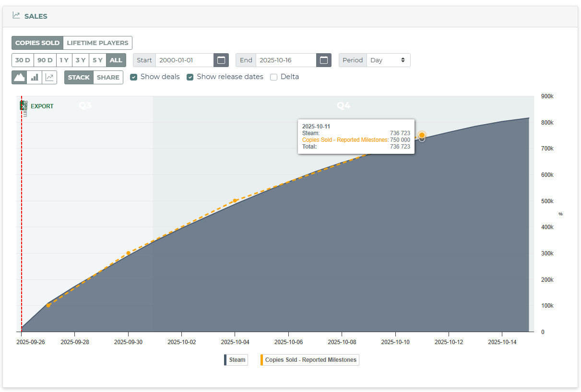Choose the 1 Y time range
This screenshot has width=581, height=392.
pyautogui.click(x=64, y=60)
